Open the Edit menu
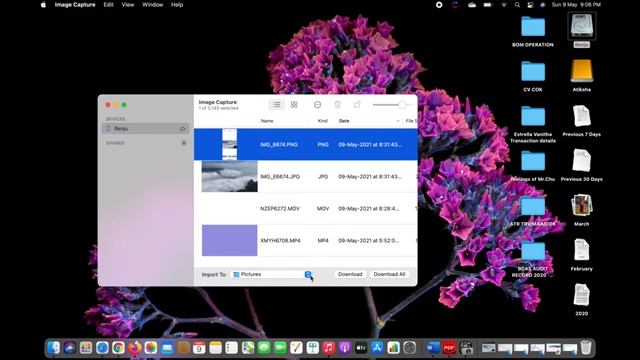The image size is (640, 360). [x=109, y=5]
